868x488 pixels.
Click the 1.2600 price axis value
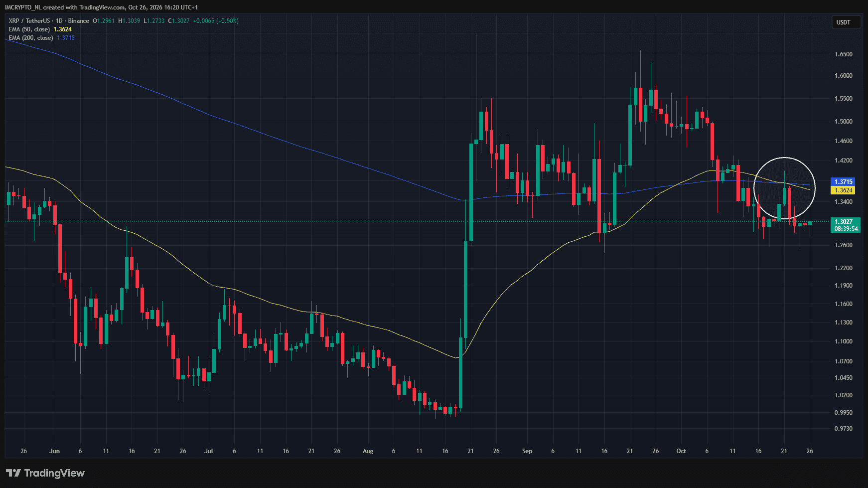(x=844, y=245)
